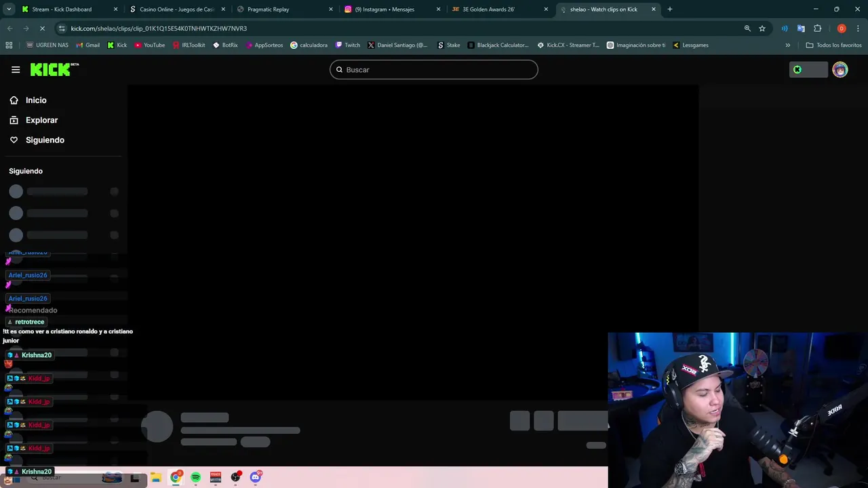Open Daniel Santiago X bookmark
Image resolution: width=868 pixels, height=488 pixels.
(397, 45)
